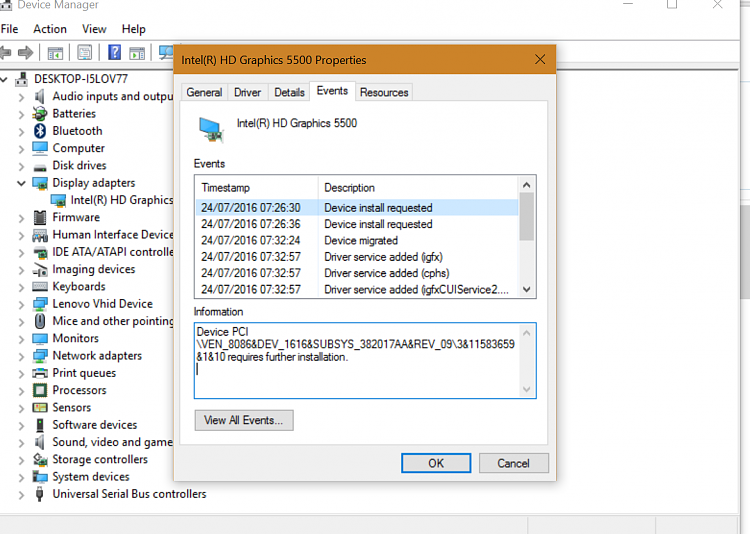Select the Storage controllers icon

40,459
